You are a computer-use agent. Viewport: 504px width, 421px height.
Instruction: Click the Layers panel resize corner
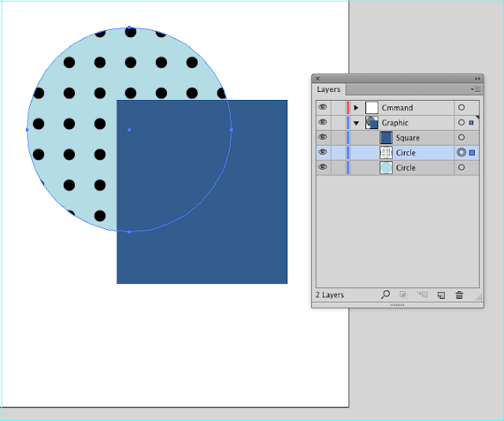click(x=479, y=297)
